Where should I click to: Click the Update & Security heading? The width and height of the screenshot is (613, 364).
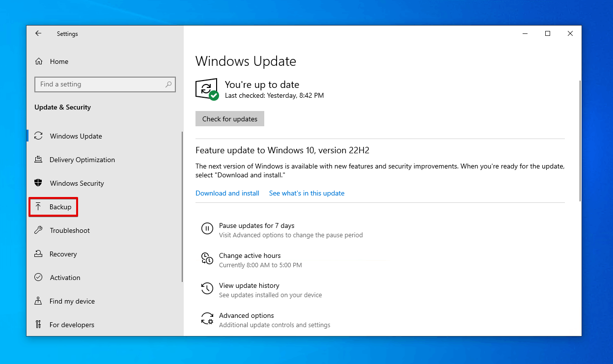(62, 107)
